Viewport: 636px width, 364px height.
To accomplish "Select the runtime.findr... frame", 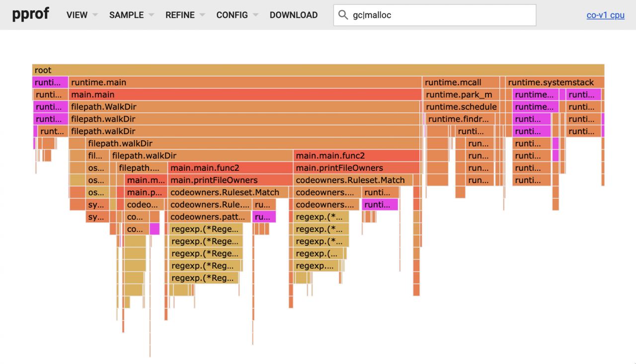I will (460, 119).
